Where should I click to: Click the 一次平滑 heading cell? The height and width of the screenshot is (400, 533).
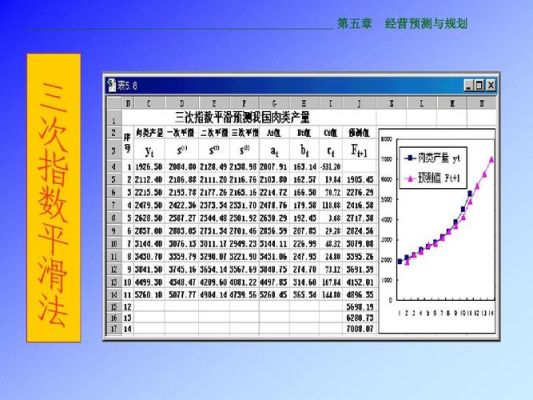coord(182,133)
